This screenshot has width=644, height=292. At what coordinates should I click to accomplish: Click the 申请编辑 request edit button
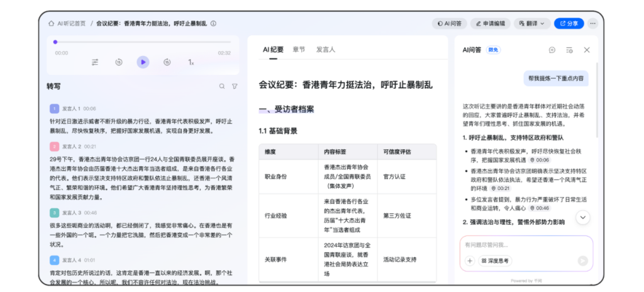point(489,23)
